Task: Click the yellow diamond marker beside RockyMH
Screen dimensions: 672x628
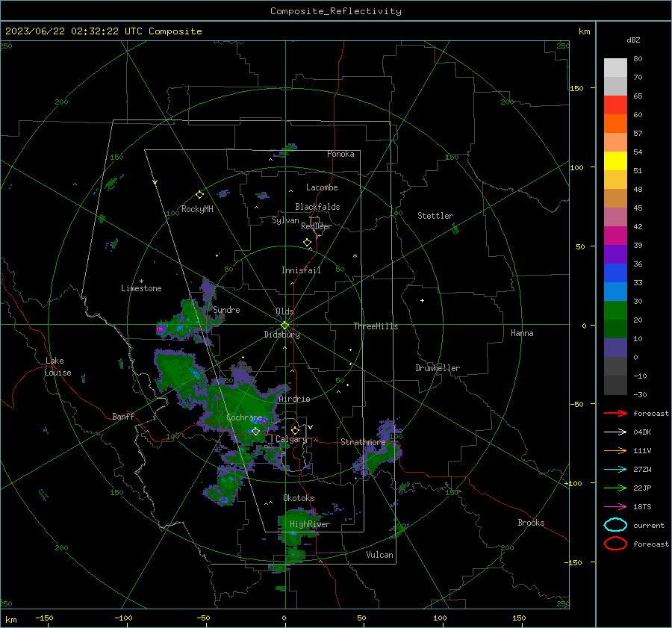Action: tap(199, 195)
